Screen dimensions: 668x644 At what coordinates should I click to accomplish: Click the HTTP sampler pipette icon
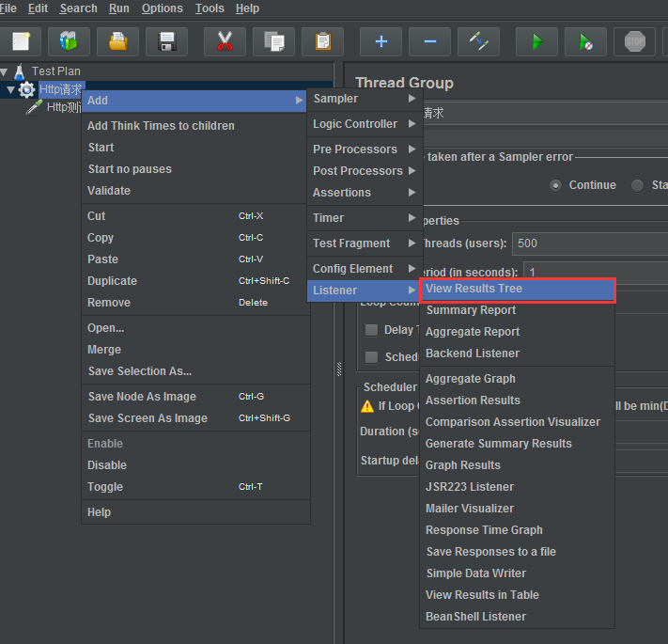[x=34, y=107]
